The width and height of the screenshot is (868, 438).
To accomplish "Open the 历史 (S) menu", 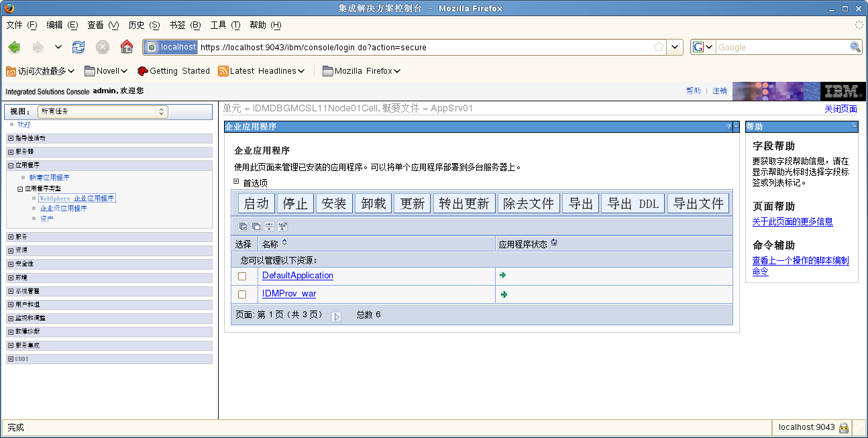I will (144, 25).
